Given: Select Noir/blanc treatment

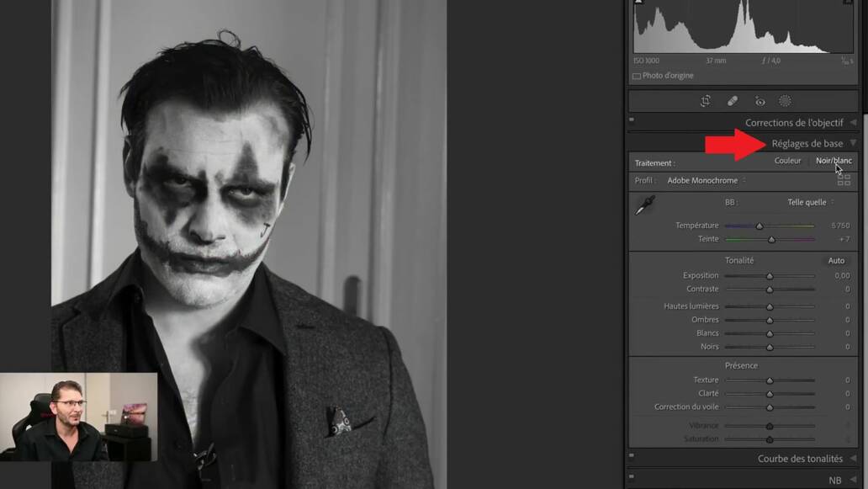Looking at the screenshot, I should 833,161.
